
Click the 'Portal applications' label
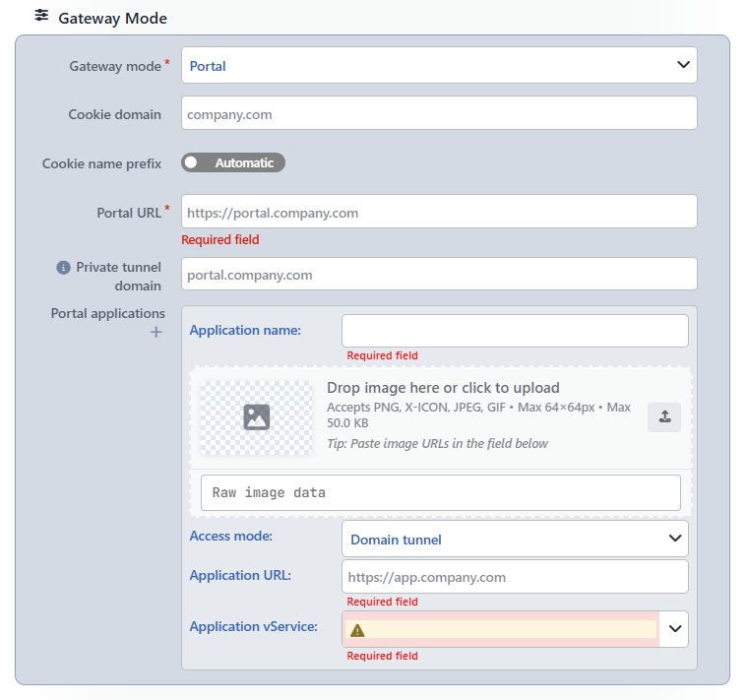point(108,313)
